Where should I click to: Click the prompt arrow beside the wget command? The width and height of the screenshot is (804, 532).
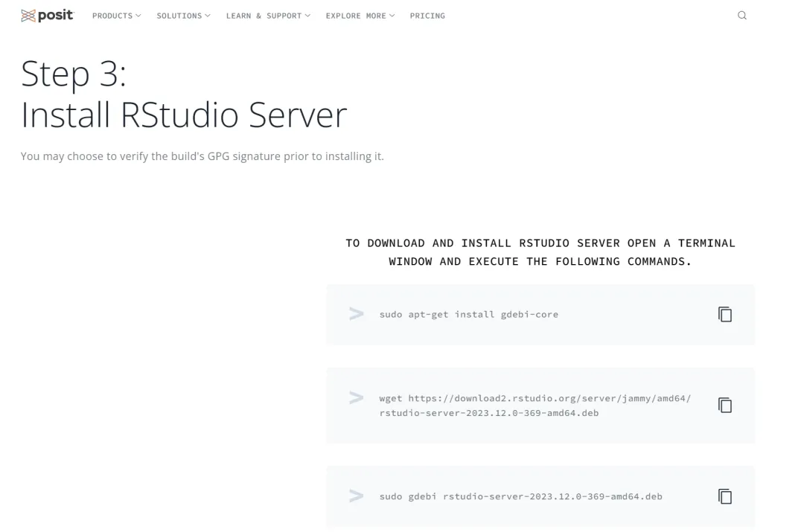pos(356,398)
